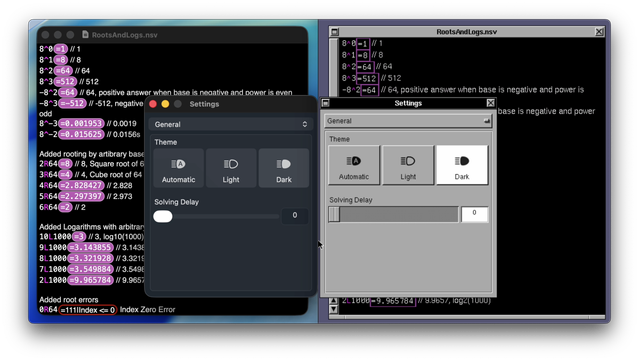Click document icon beside RootsAndLogs.nsv title
Screen dimensions: 639x361
[85, 35]
